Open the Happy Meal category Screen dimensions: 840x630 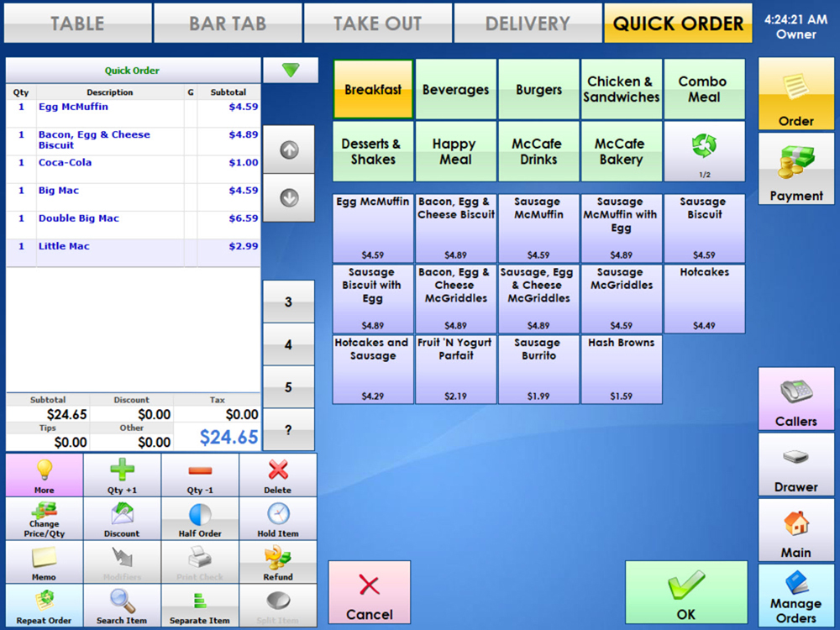456,151
